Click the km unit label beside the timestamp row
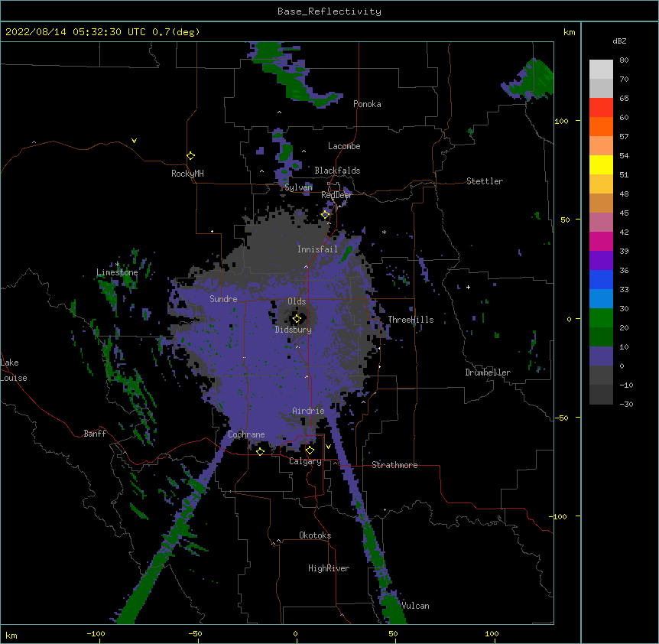Image resolution: width=659 pixels, height=644 pixels. click(x=569, y=32)
